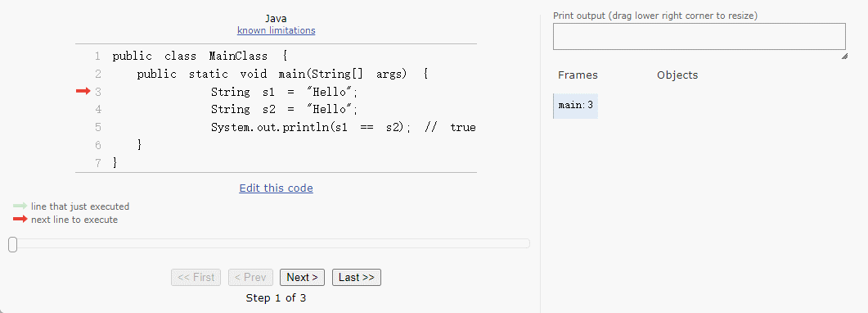868x313 pixels.
Task: Click the middle of the step slider track
Action: point(269,243)
